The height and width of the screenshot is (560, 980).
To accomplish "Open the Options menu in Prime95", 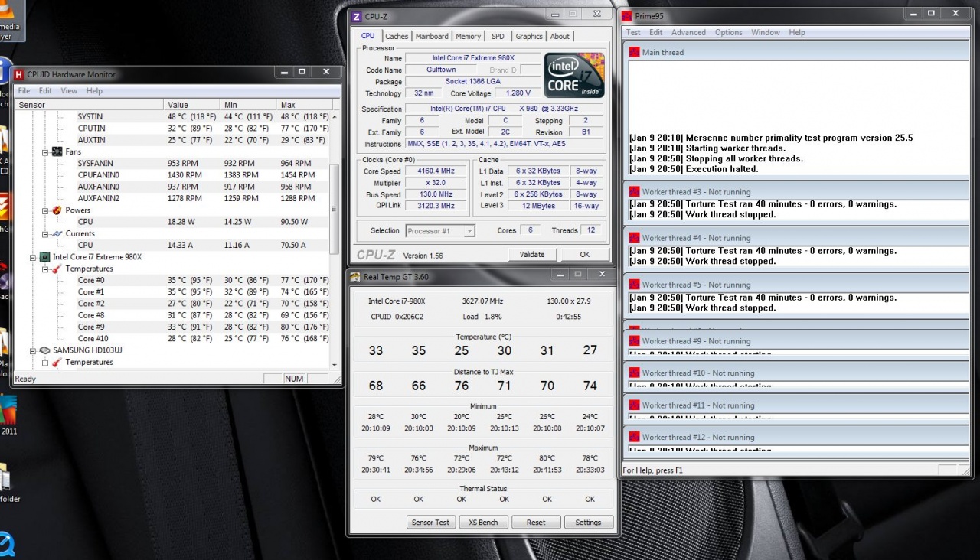I will (x=728, y=32).
